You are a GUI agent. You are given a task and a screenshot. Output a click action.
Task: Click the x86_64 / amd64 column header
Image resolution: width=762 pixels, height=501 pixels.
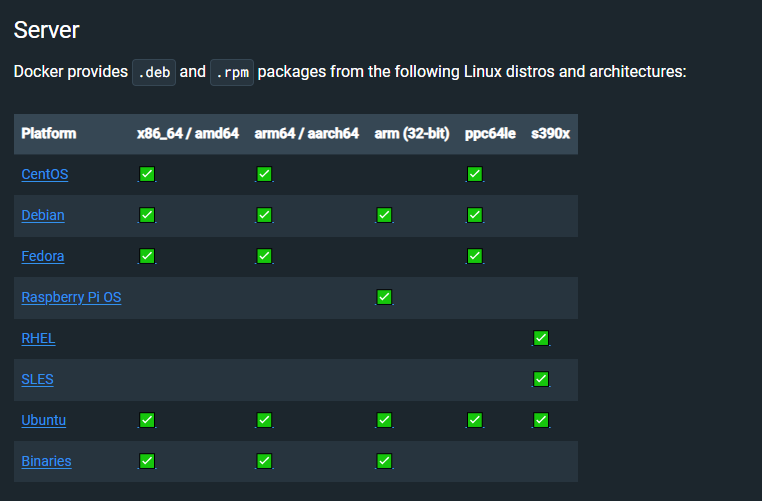point(188,134)
